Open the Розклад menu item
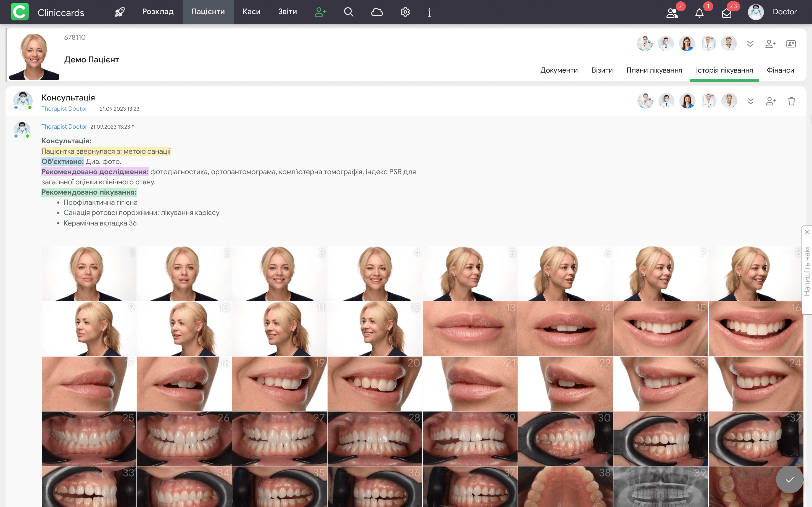 [158, 12]
